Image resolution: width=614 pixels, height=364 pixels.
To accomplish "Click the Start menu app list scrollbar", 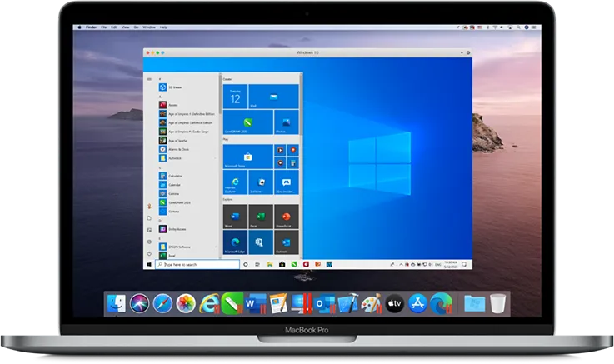I will [x=220, y=94].
